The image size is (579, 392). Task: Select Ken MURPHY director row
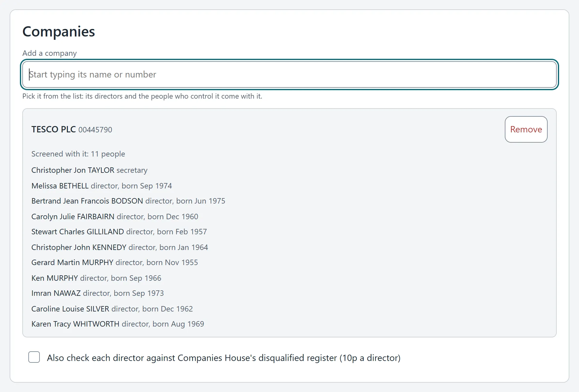pyautogui.click(x=96, y=278)
